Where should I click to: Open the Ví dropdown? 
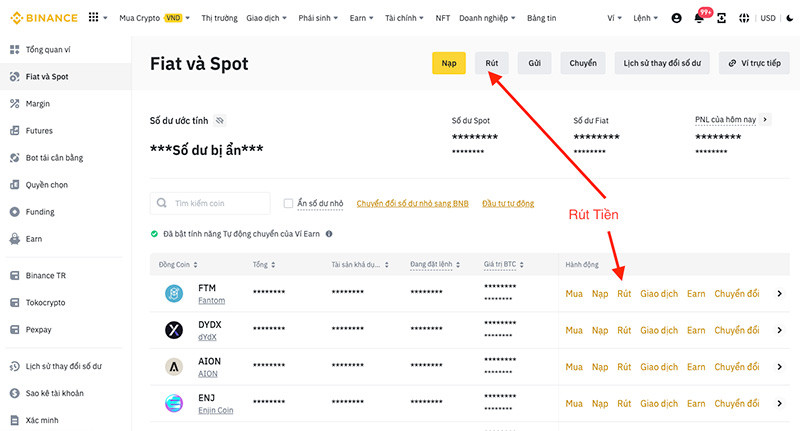(614, 18)
